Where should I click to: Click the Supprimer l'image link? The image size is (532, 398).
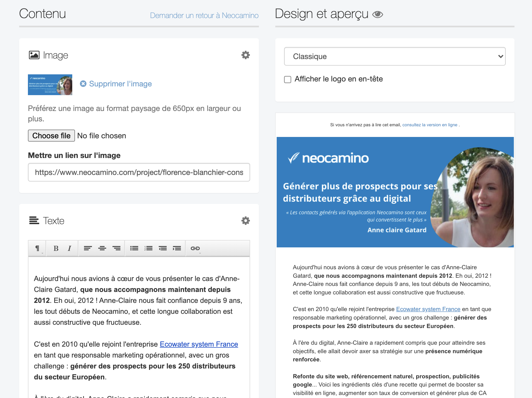(x=120, y=84)
